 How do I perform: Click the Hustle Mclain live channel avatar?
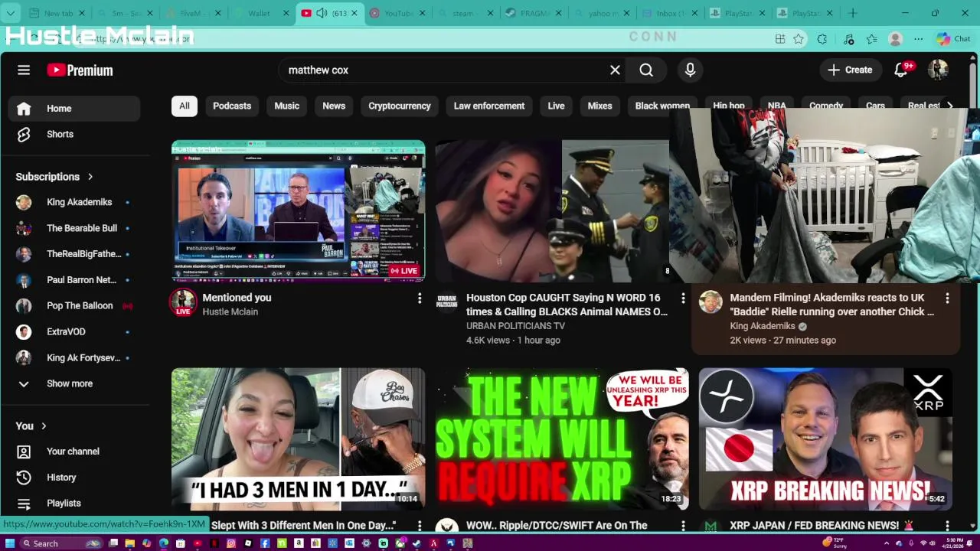point(183,302)
